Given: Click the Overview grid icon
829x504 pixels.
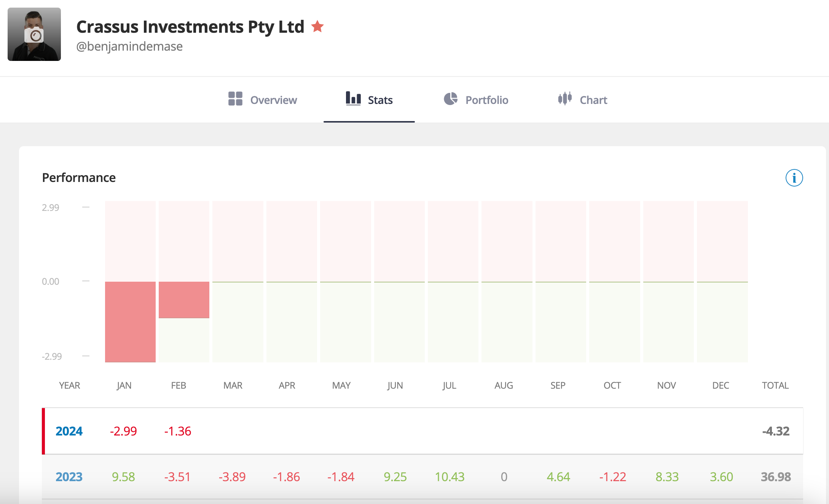Looking at the screenshot, I should (x=235, y=99).
